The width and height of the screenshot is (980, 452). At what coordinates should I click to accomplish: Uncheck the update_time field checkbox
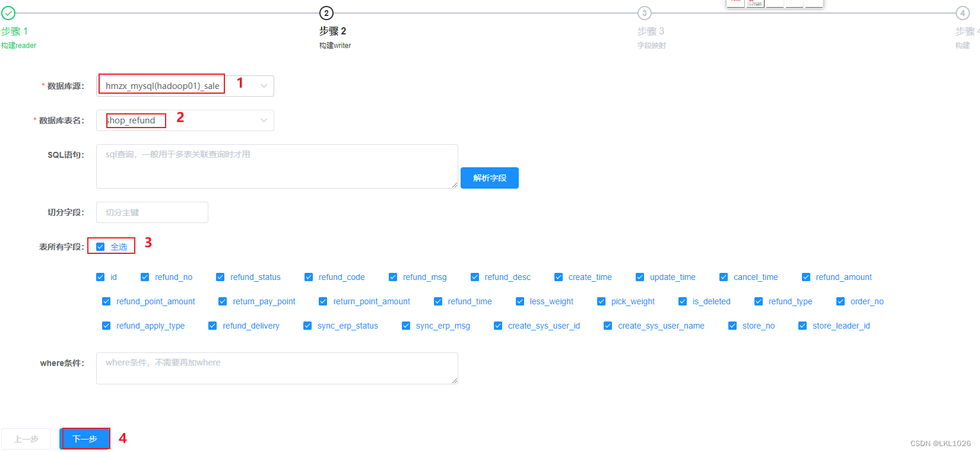[x=640, y=277]
